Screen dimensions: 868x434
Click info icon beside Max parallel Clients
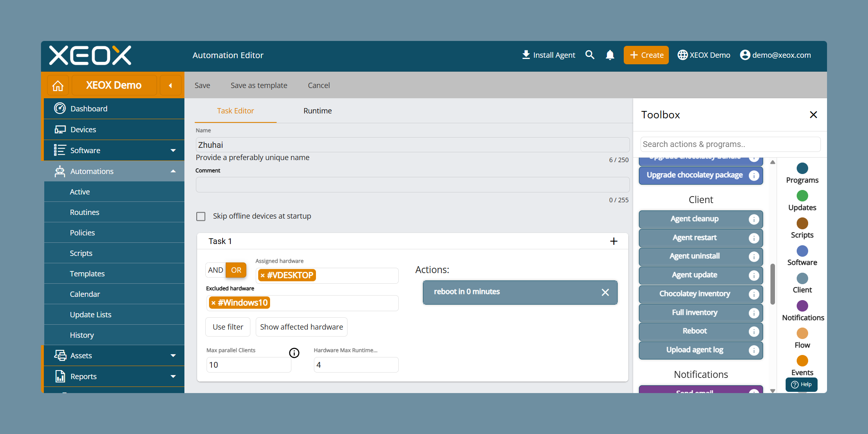pos(294,353)
